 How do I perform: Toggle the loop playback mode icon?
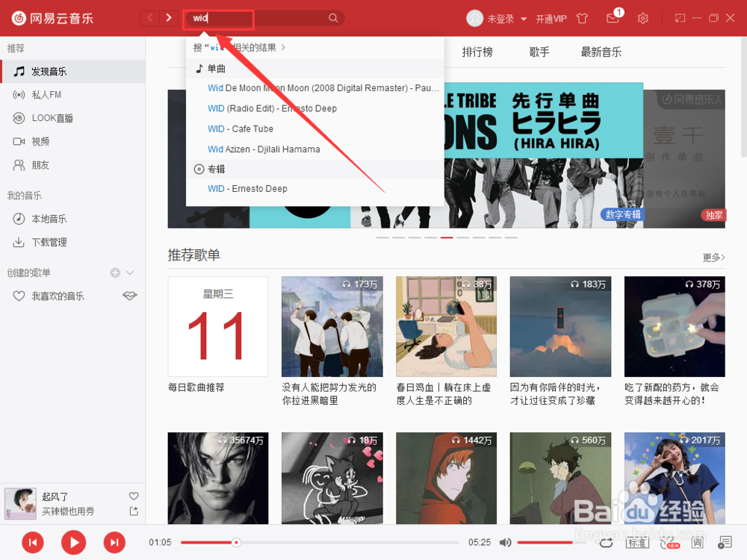point(606,542)
